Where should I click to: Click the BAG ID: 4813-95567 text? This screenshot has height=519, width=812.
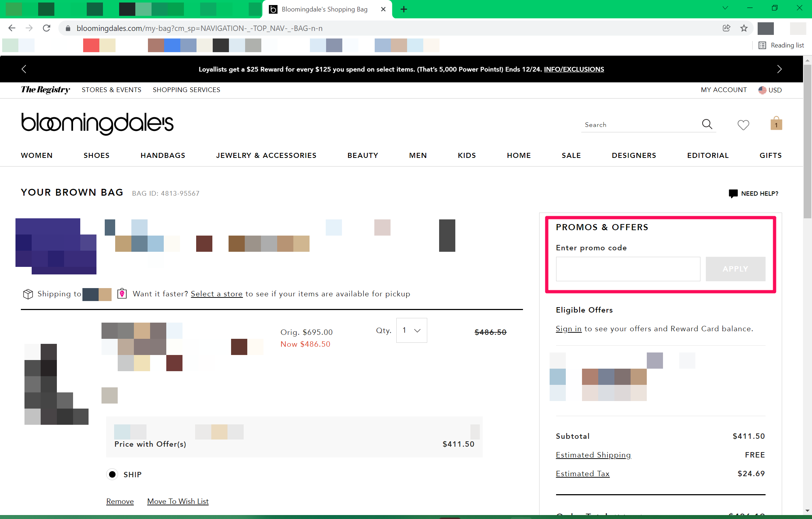tap(166, 194)
